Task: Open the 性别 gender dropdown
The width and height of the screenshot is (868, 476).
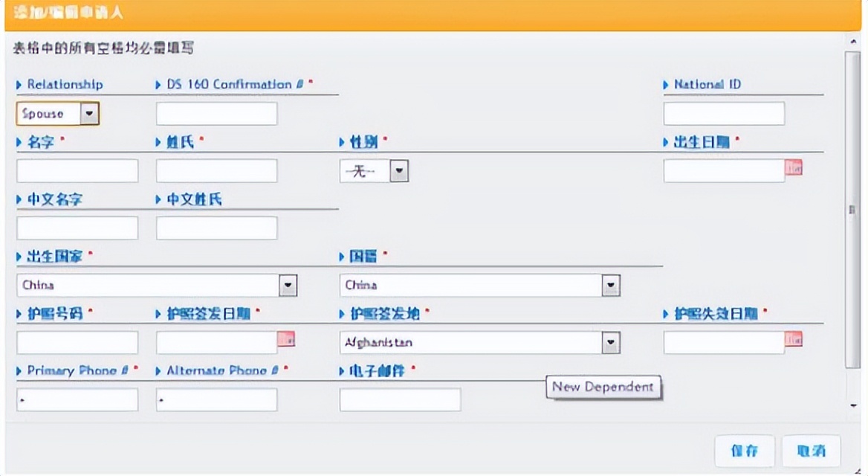Action: point(400,171)
